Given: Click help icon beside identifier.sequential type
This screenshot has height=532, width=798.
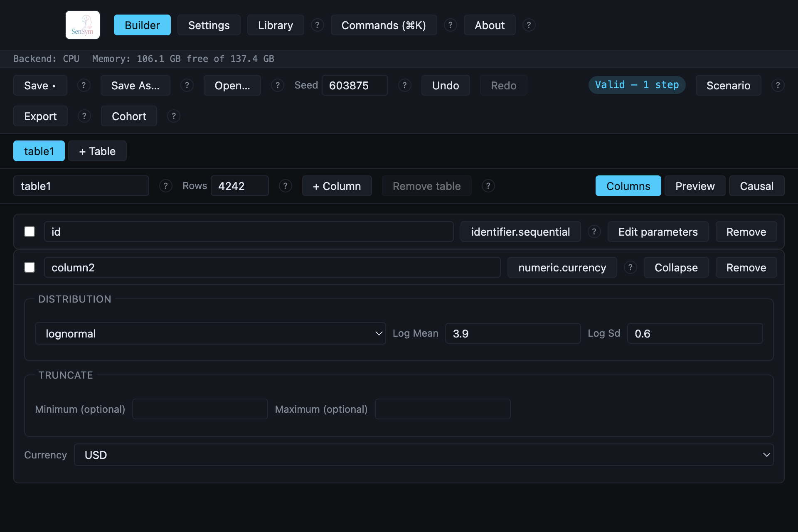Looking at the screenshot, I should 594,232.
